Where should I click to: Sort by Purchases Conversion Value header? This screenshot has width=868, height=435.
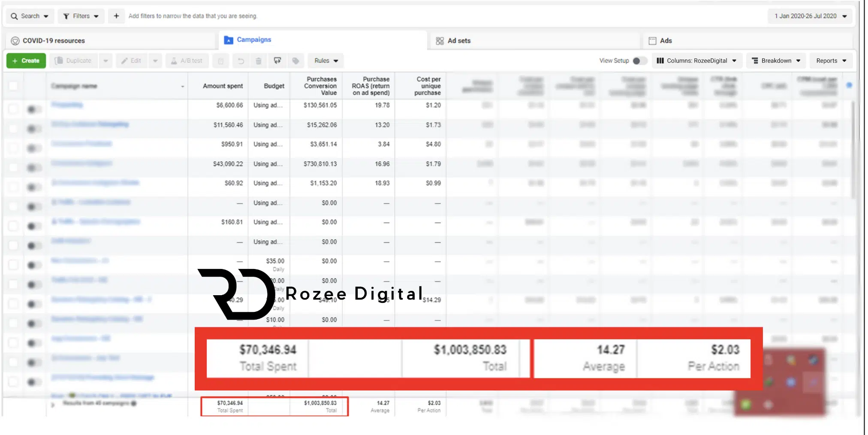click(x=320, y=86)
